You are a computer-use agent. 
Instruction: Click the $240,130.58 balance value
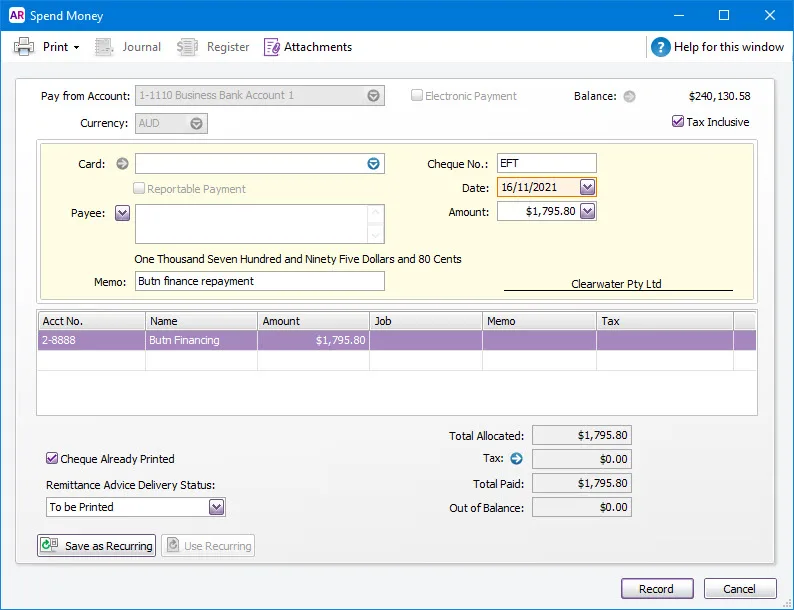tap(720, 96)
